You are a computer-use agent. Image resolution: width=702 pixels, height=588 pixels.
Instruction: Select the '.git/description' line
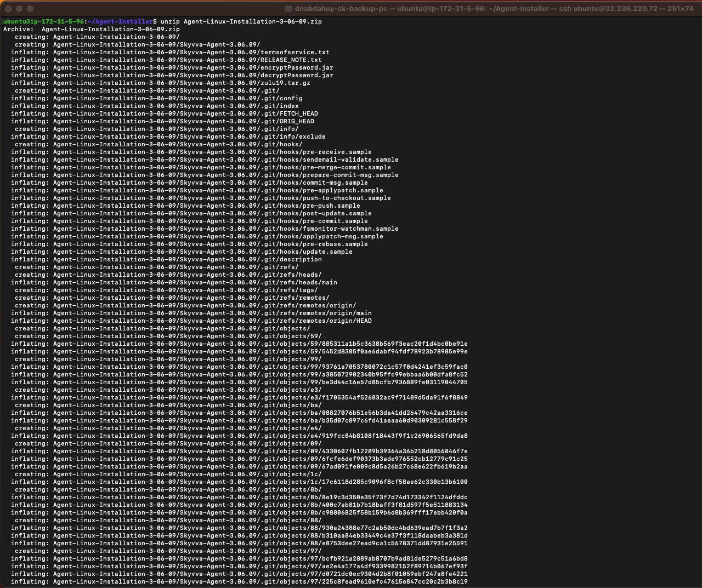pyautogui.click(x=166, y=259)
